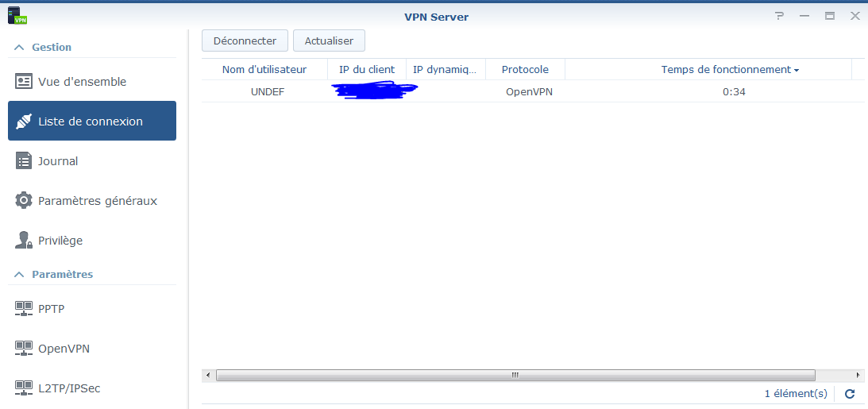This screenshot has height=409, width=868.
Task: Collapse the Gestion section chevron
Action: [x=19, y=48]
